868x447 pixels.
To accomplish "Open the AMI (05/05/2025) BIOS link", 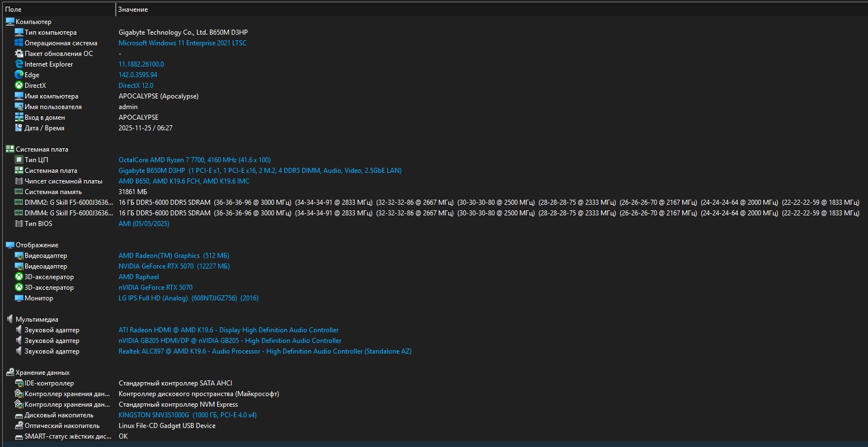I will click(144, 224).
